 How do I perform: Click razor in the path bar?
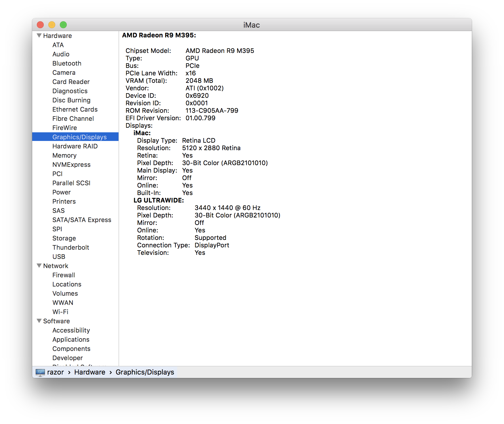click(56, 372)
